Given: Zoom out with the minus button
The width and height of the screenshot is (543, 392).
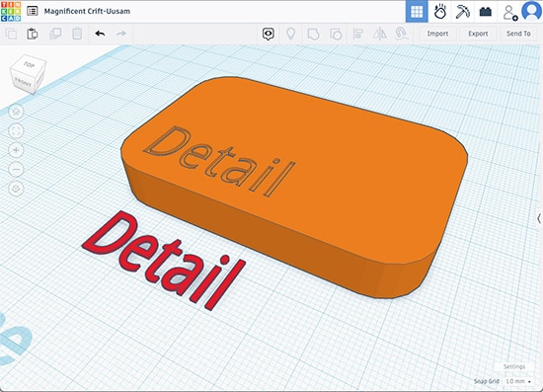Looking at the screenshot, I should [16, 169].
